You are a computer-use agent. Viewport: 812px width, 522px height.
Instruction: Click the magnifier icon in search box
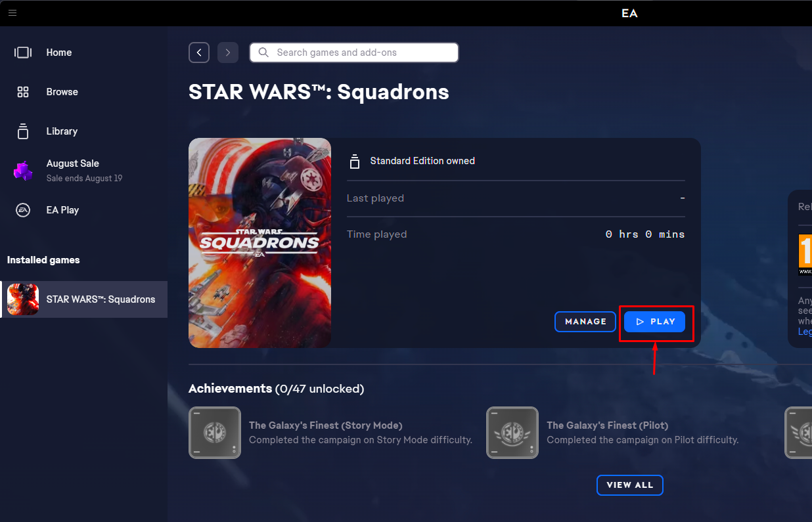tap(263, 53)
